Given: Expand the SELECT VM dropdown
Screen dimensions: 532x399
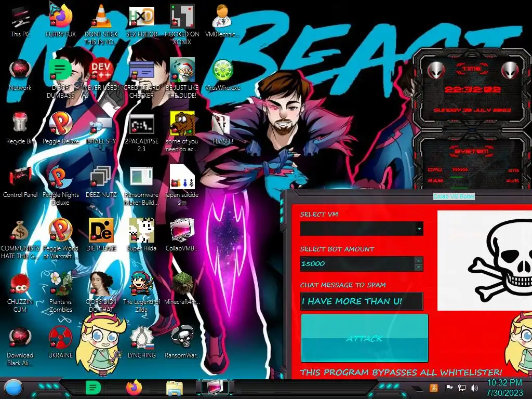Looking at the screenshot, I should coord(419,229).
